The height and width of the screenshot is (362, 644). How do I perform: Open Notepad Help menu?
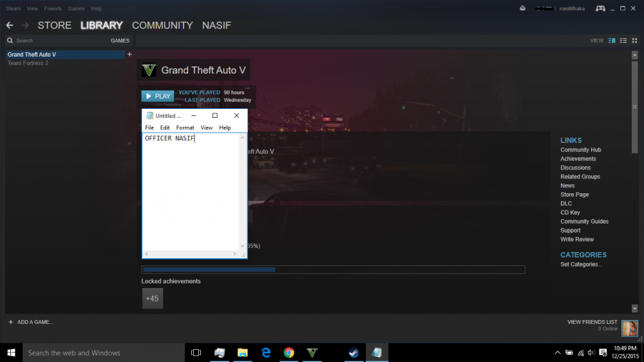tap(225, 128)
